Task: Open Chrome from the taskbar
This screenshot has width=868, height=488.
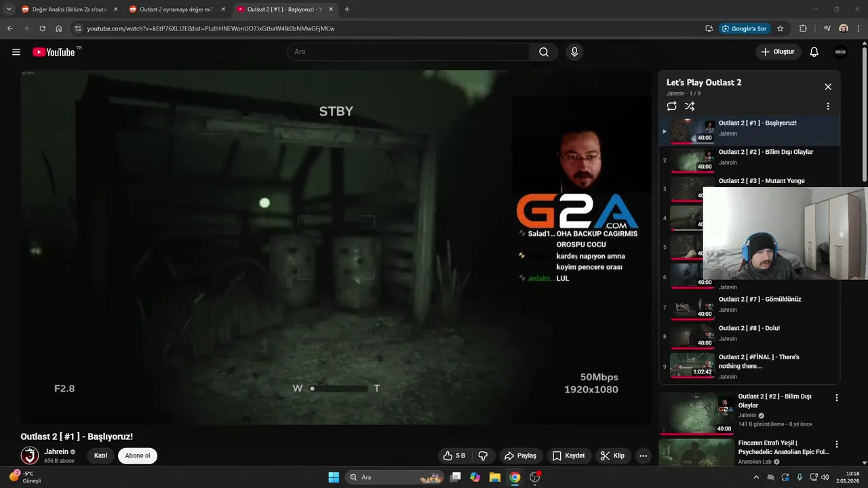Action: (515, 477)
